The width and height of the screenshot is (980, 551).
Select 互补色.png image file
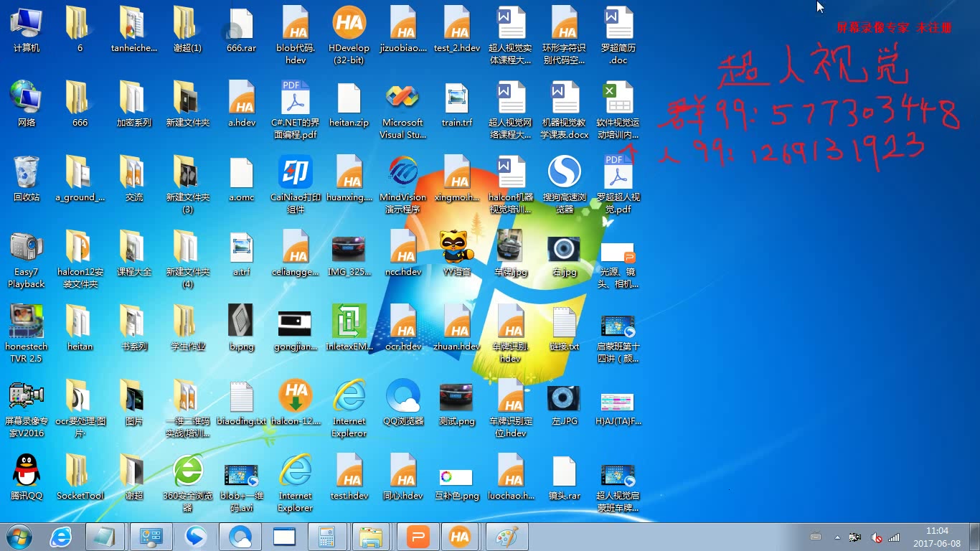tap(457, 483)
